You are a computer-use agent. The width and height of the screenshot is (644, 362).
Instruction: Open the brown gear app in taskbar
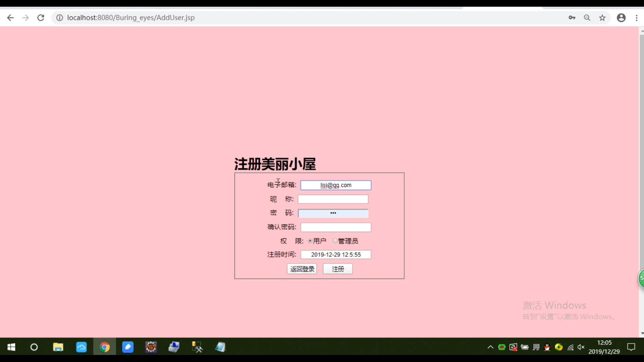[x=151, y=347]
